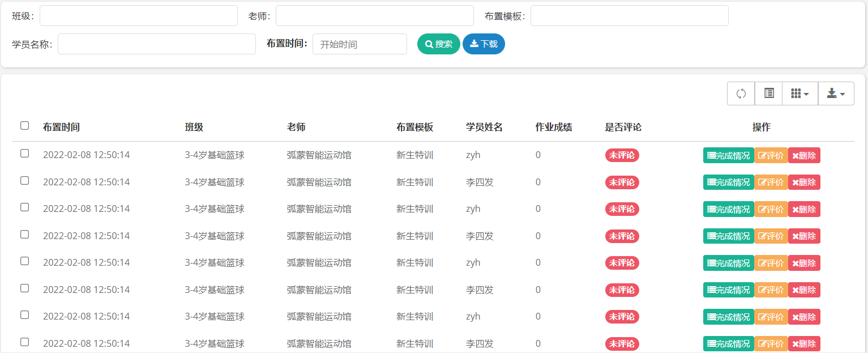Click the green 搜索 search button

point(438,44)
